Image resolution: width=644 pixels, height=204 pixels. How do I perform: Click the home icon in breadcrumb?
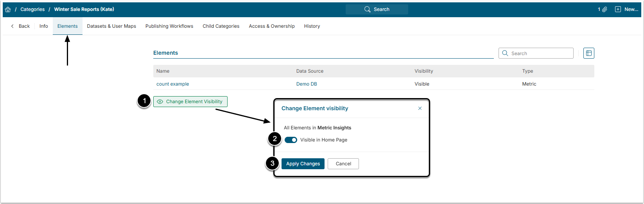[8, 9]
